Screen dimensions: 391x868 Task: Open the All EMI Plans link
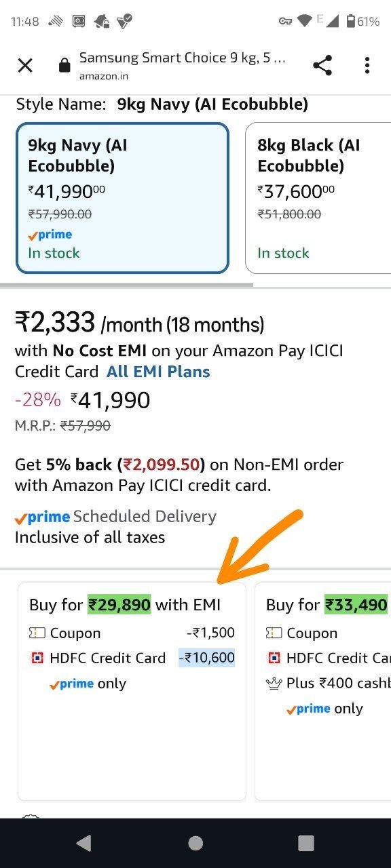(x=158, y=372)
